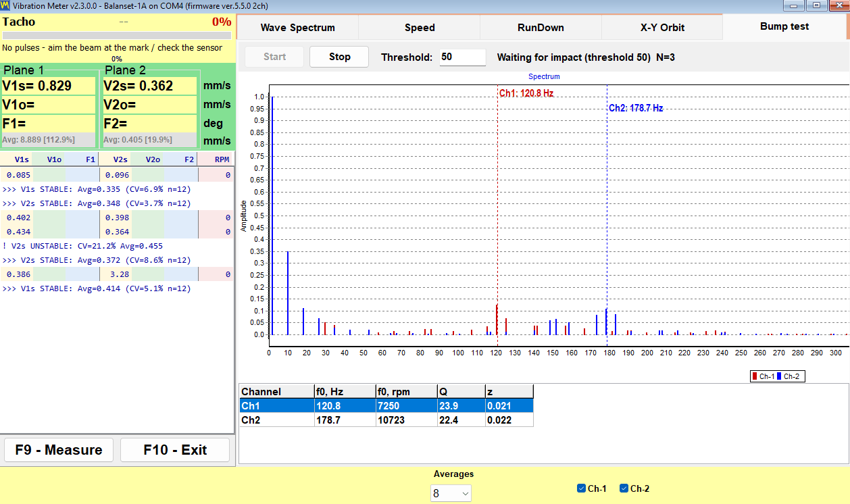Toggle the Ch-1 checkbox
The height and width of the screenshot is (504, 850).
[581, 488]
